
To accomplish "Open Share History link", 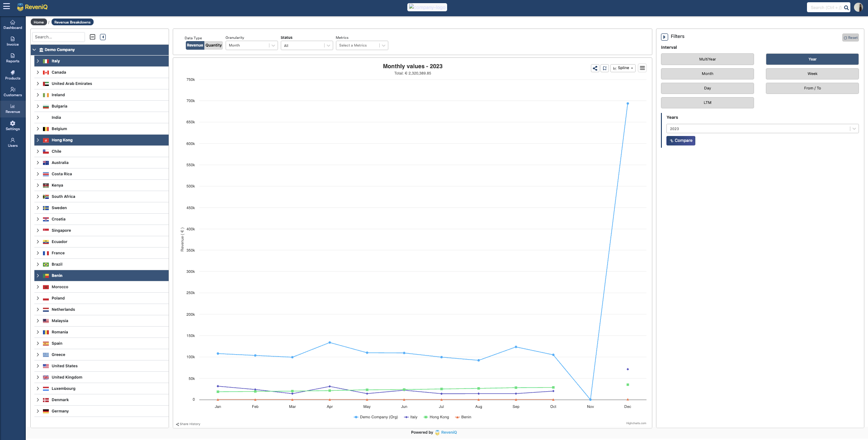I will coord(188,424).
